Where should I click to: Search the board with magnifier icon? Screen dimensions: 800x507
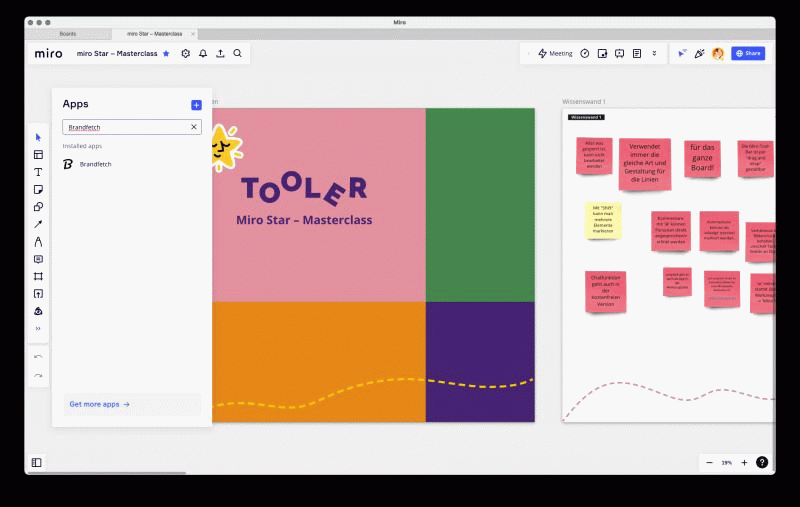point(238,54)
